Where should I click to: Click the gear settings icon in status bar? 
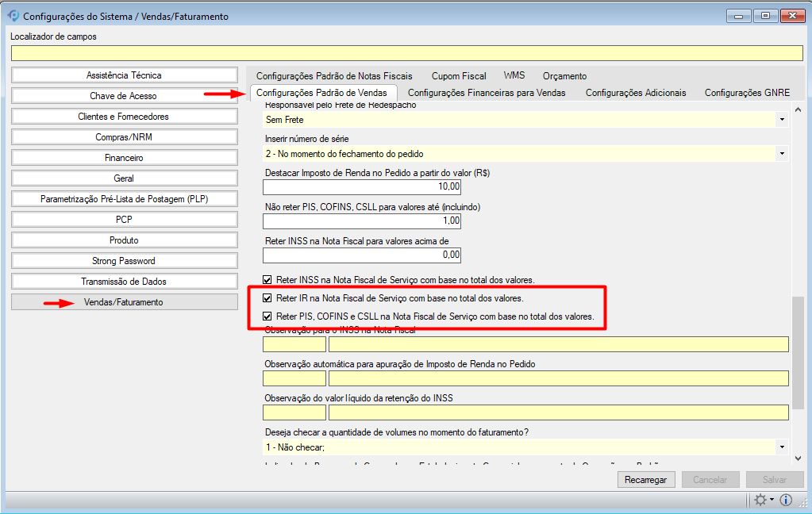pyautogui.click(x=760, y=500)
